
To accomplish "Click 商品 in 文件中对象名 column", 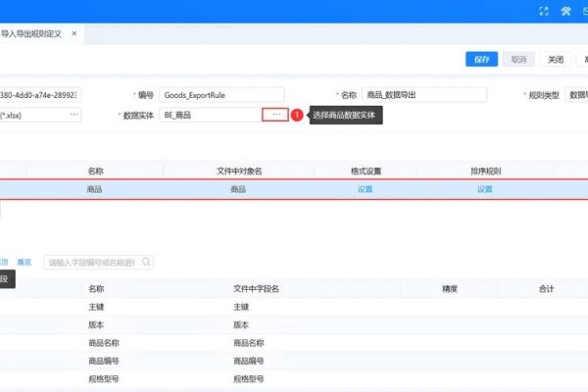I will [x=238, y=189].
